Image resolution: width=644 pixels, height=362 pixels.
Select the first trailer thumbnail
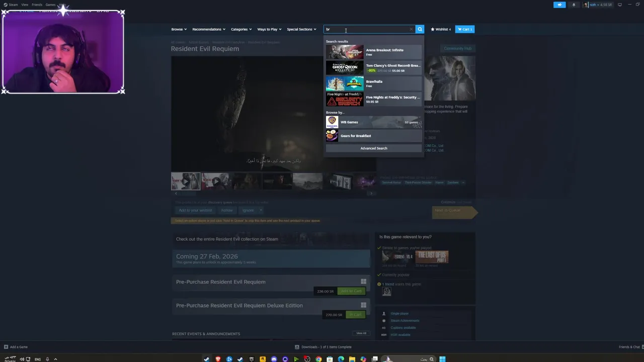185,181
